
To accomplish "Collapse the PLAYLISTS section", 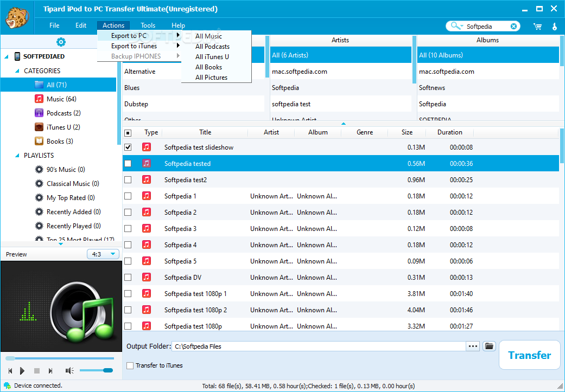I will coord(17,156).
